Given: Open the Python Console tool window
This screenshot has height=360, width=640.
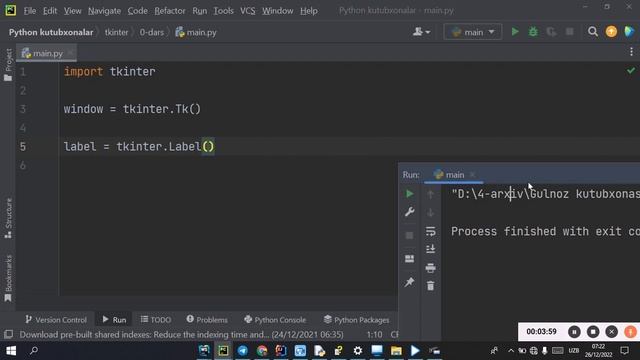Looking at the screenshot, I should point(275,320).
